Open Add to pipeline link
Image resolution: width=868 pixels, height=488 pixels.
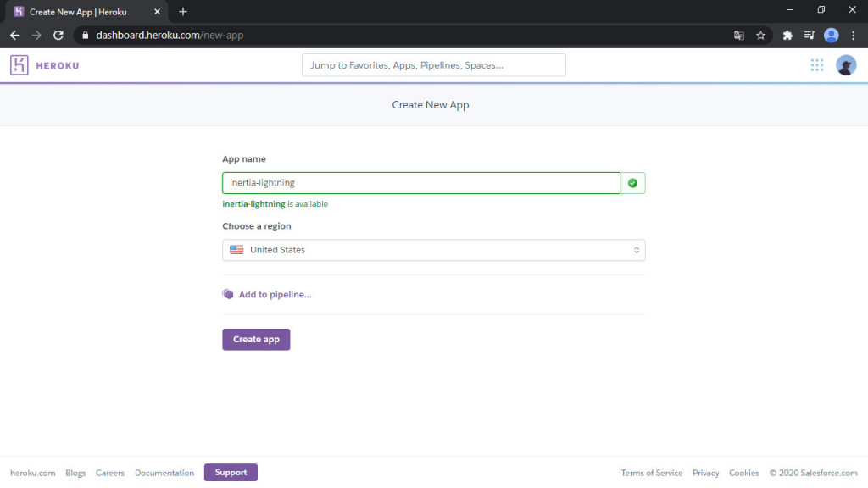pyautogui.click(x=275, y=294)
